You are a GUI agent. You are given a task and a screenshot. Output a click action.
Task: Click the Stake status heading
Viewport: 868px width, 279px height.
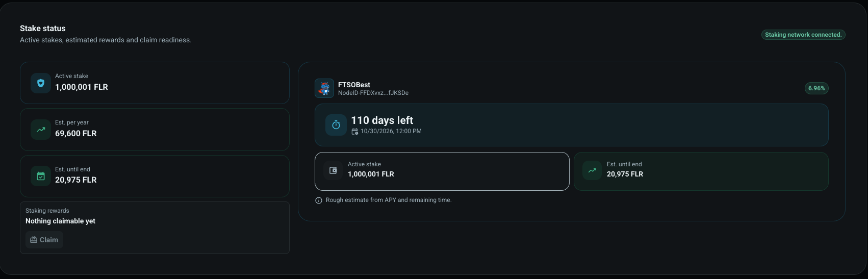coord(43,29)
